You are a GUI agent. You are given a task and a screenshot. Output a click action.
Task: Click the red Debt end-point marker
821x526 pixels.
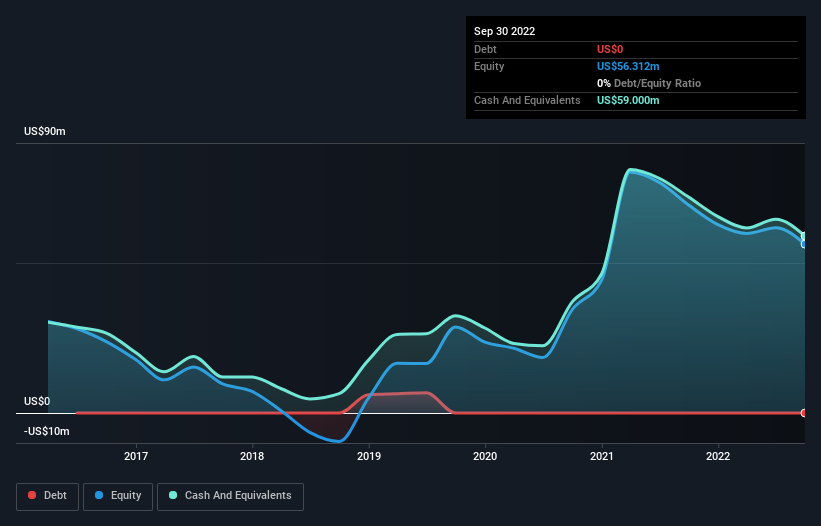pyautogui.click(x=804, y=413)
